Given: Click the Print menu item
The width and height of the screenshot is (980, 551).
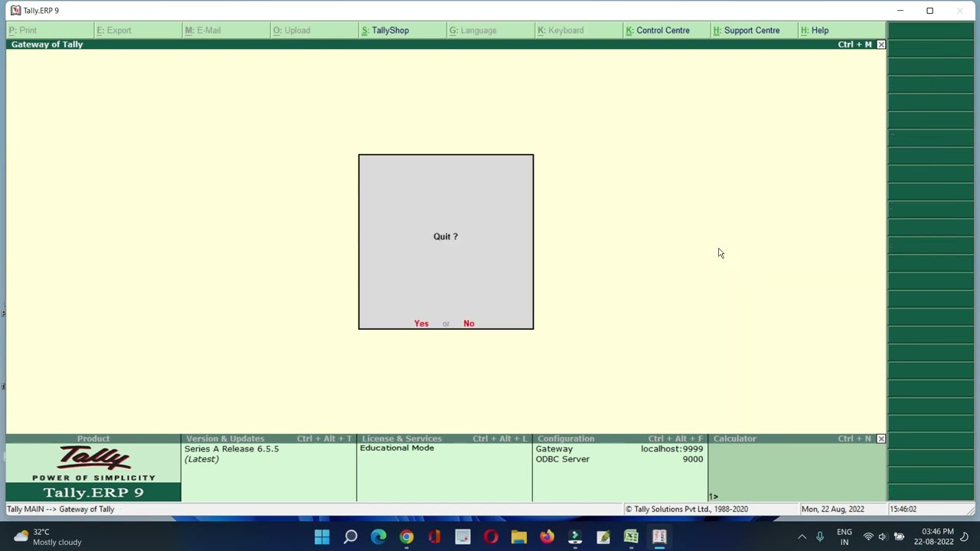Looking at the screenshot, I should 23,31.
